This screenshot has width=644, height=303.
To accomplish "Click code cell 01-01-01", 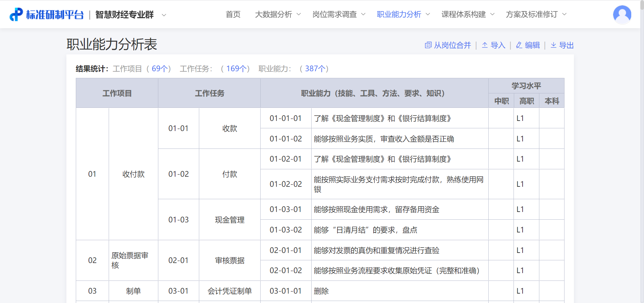I will coord(286,118).
